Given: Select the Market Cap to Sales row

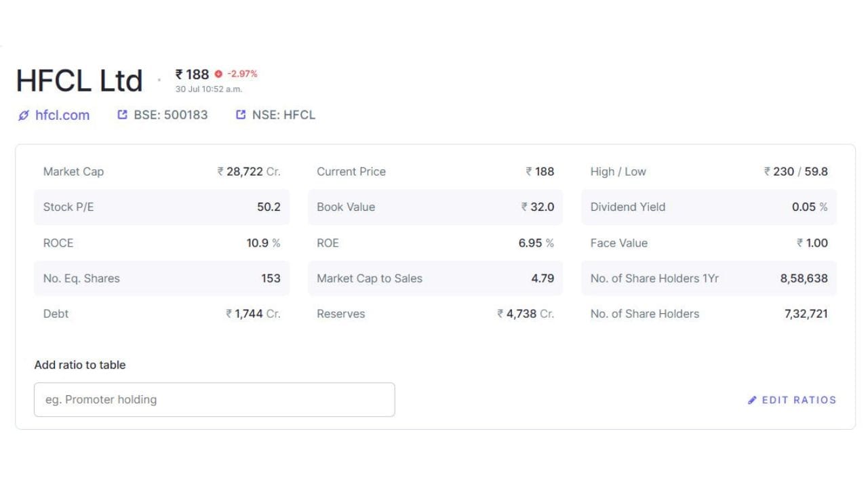Looking at the screenshot, I should [435, 278].
